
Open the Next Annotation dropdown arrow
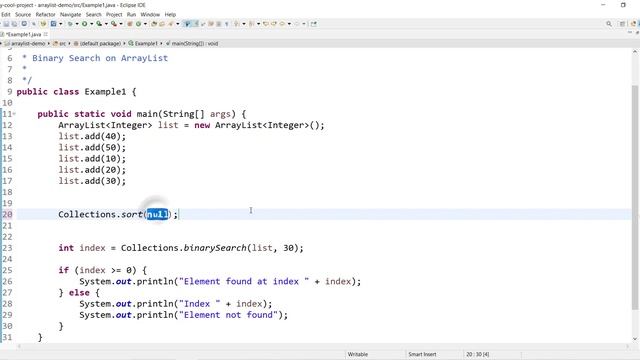pyautogui.click(x=244, y=24)
